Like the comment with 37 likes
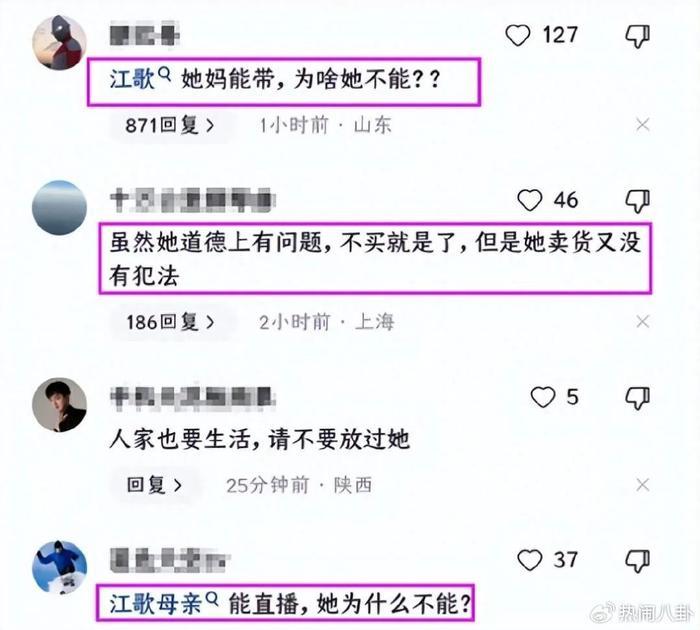Screen dimensions: 700x630 click(529, 560)
